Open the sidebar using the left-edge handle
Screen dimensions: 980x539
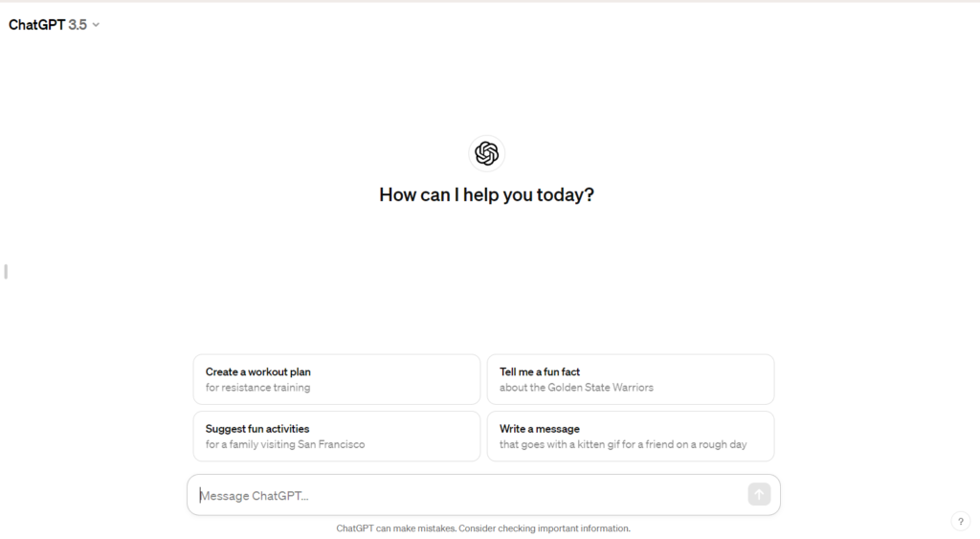point(6,271)
